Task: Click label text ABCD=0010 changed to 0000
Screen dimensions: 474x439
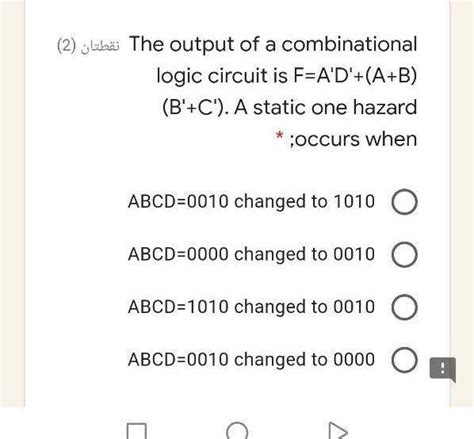Action: point(251,359)
